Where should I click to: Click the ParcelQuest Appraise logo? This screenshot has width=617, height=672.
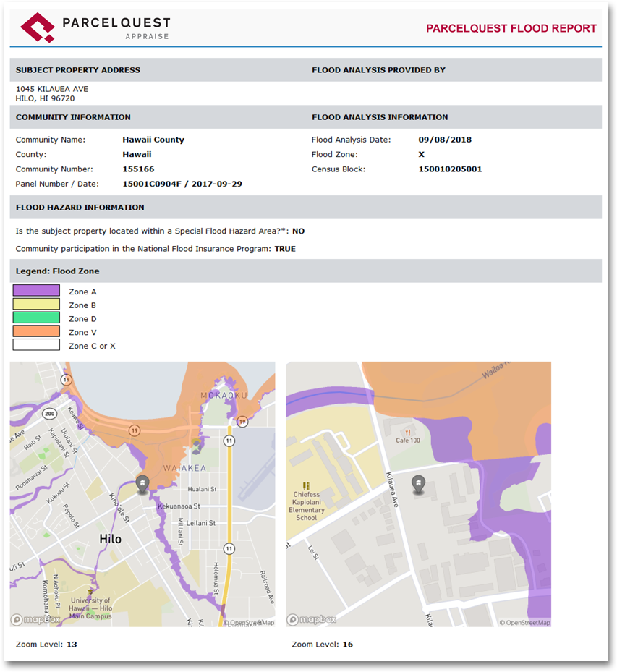95,27
